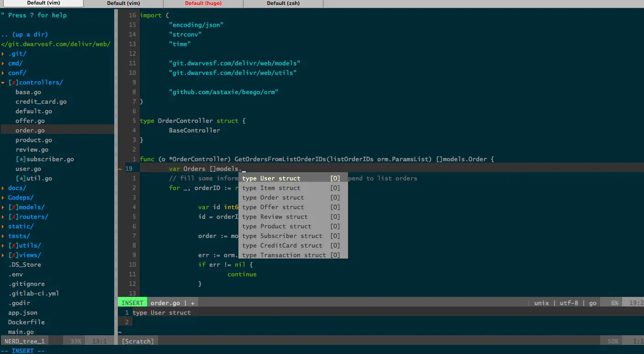
Task: Choose 'type Review struct' completion
Action: pos(293,217)
